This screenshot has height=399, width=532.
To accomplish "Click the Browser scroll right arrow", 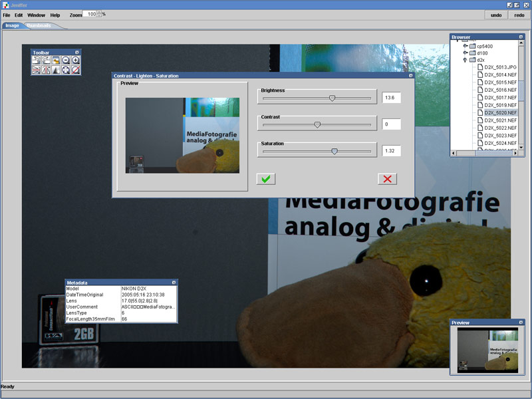I will coord(515,154).
